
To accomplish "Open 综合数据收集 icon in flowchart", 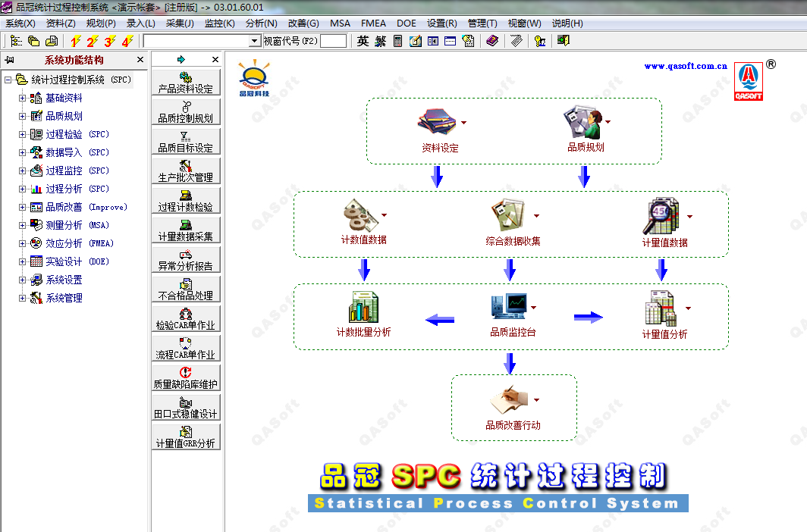I will [x=508, y=215].
